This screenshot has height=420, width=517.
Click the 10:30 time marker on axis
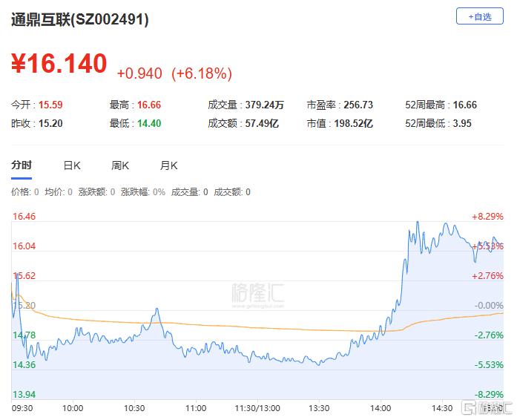pyautogui.click(x=134, y=408)
